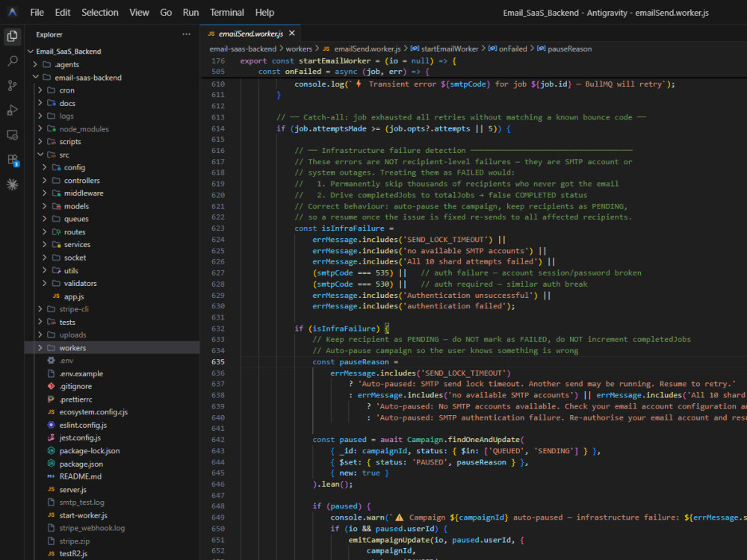Expand the workers folder
Image resolution: width=747 pixels, height=560 pixels.
coord(72,348)
